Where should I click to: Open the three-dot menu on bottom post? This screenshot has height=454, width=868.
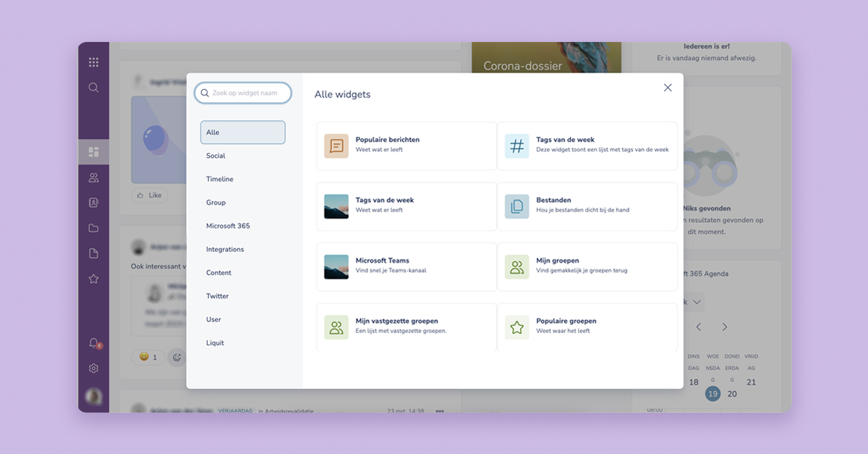pyautogui.click(x=440, y=411)
